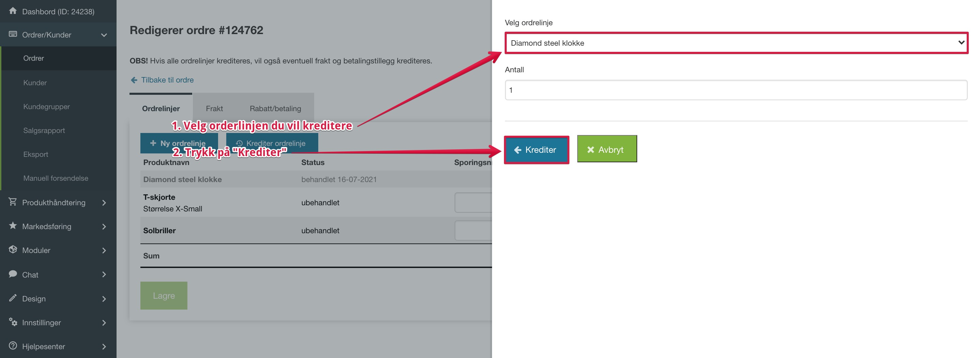This screenshot has height=358, width=980.
Task: Focus the Antall quantity field
Action: 736,90
